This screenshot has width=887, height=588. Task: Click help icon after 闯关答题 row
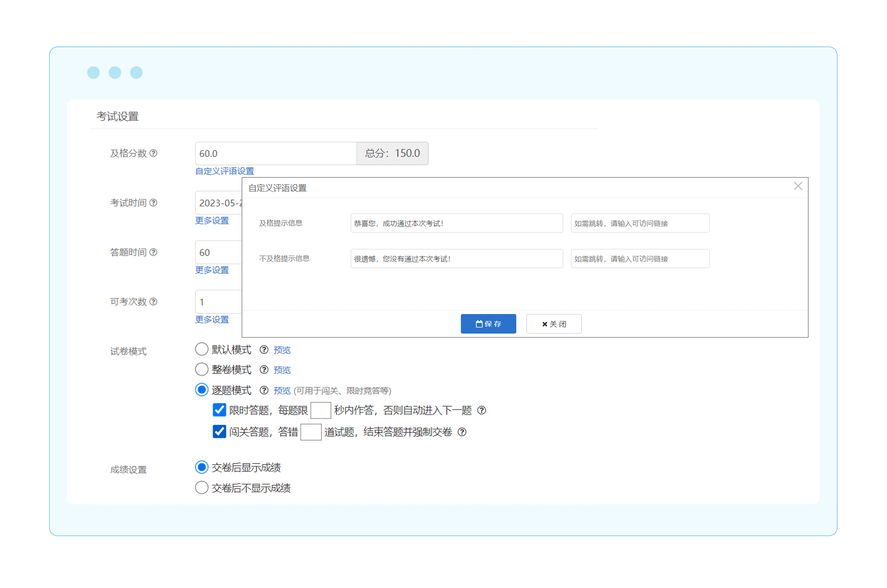pyautogui.click(x=462, y=432)
